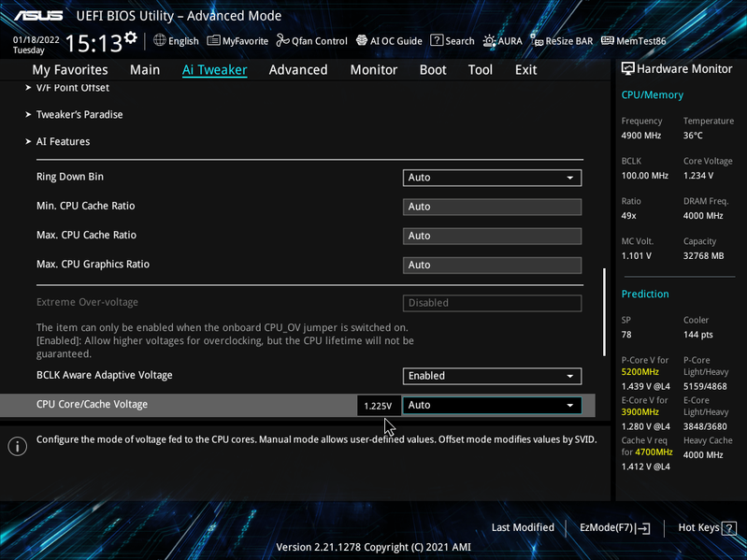Click the BIOS version copyright text
Viewport: 747px width, 560px height.
click(x=374, y=547)
